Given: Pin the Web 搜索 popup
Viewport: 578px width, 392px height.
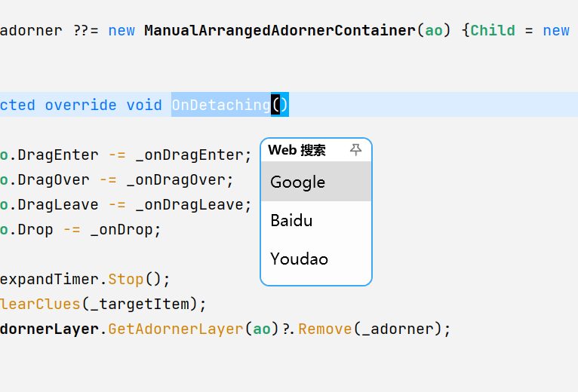Looking at the screenshot, I should pyautogui.click(x=355, y=149).
